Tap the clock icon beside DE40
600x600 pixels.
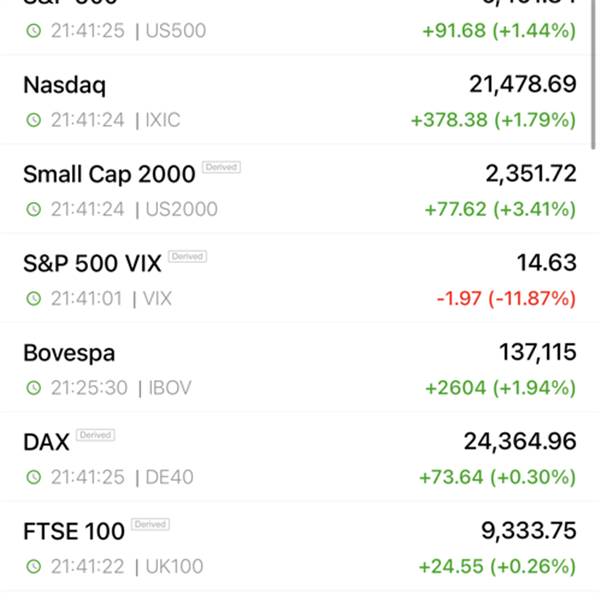point(34,477)
